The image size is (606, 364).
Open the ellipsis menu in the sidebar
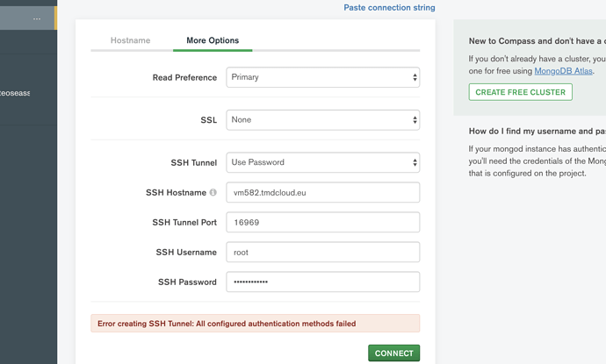[37, 18]
